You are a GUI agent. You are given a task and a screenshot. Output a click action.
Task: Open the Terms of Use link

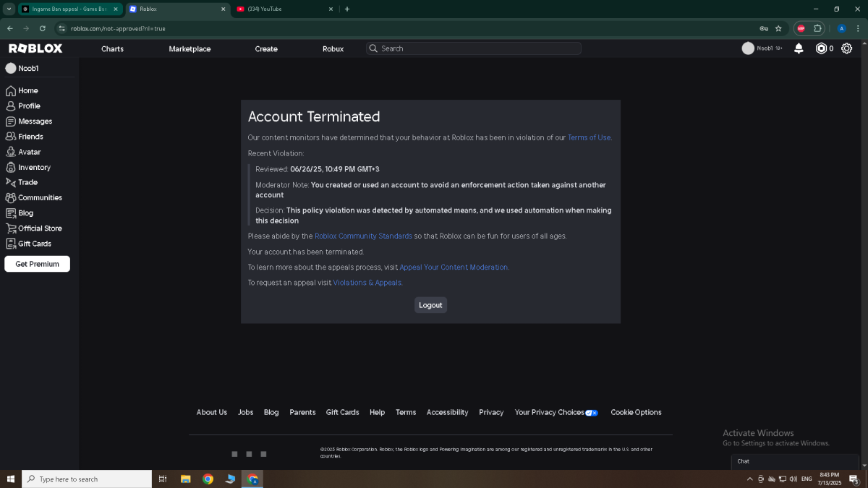pos(589,137)
